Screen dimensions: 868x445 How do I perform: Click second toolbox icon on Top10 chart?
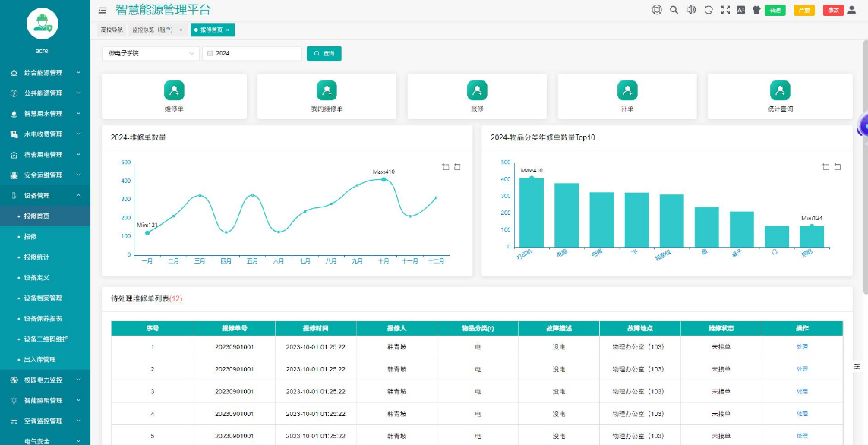coord(838,166)
